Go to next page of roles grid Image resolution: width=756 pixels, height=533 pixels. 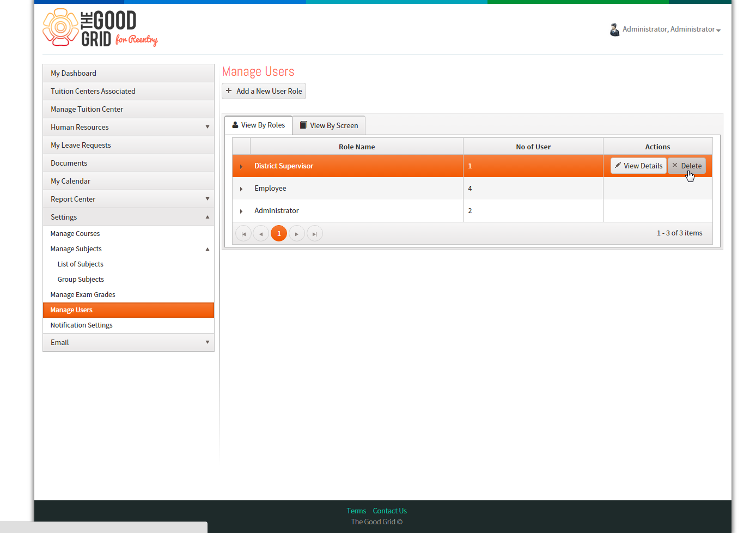click(297, 234)
